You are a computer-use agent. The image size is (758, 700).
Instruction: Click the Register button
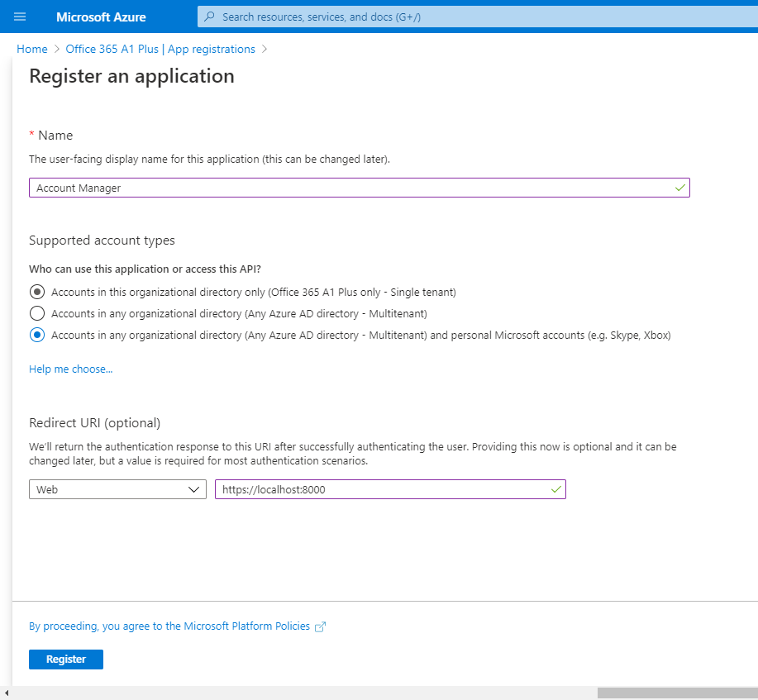tap(66, 660)
